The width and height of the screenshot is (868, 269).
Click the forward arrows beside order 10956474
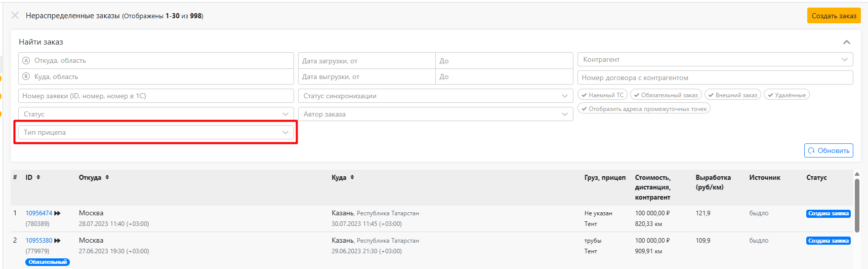click(57, 213)
